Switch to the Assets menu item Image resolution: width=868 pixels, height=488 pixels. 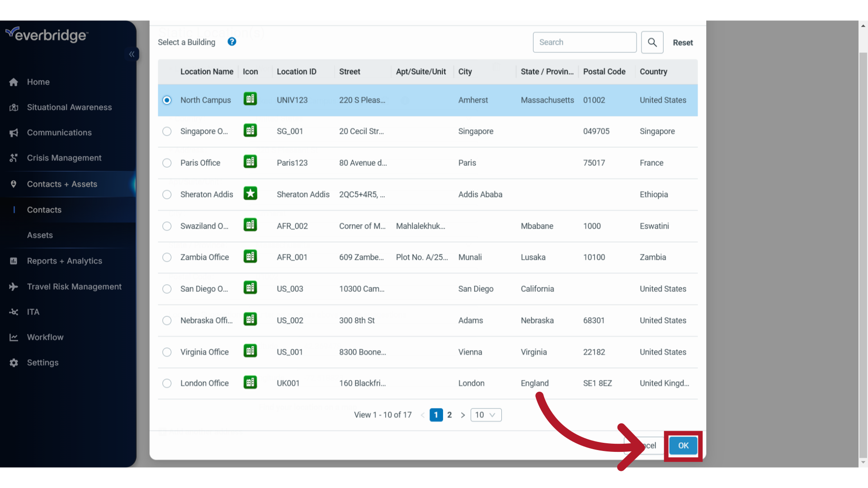[40, 235]
